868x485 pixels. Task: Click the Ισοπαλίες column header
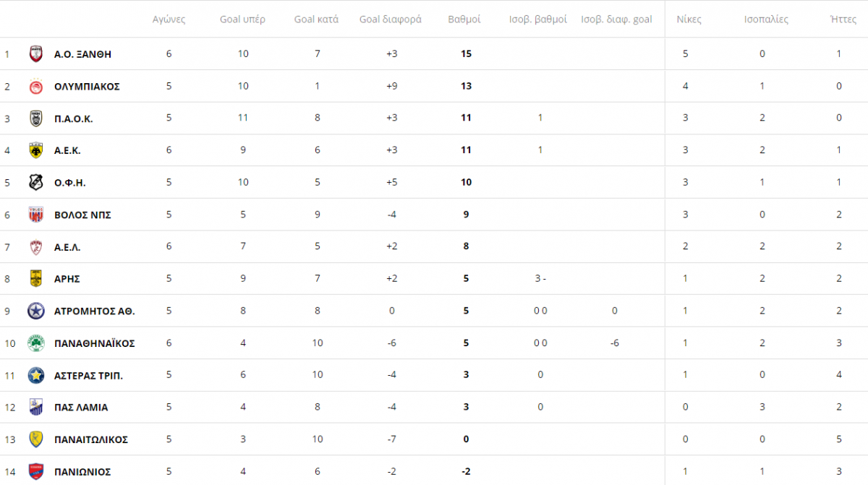coord(766,20)
